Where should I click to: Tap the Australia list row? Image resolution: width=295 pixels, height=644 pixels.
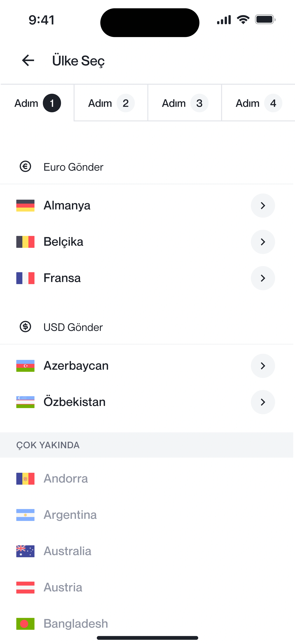(x=67, y=551)
